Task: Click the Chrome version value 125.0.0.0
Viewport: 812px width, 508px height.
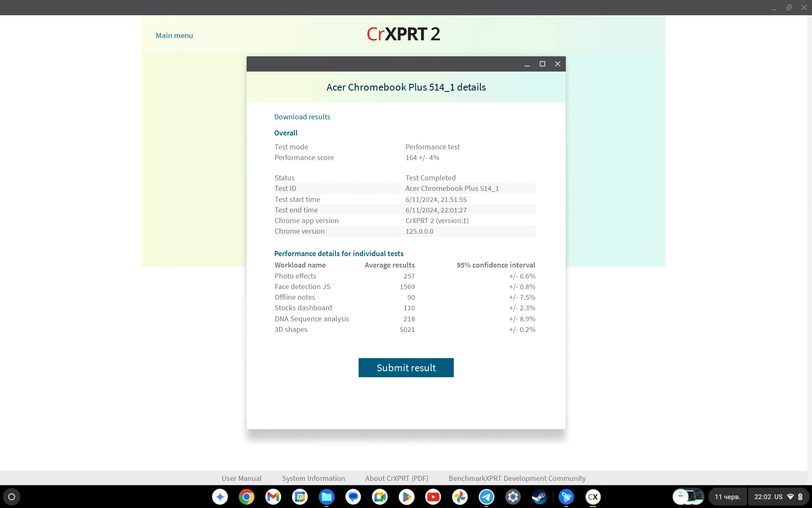Action: [x=420, y=231]
